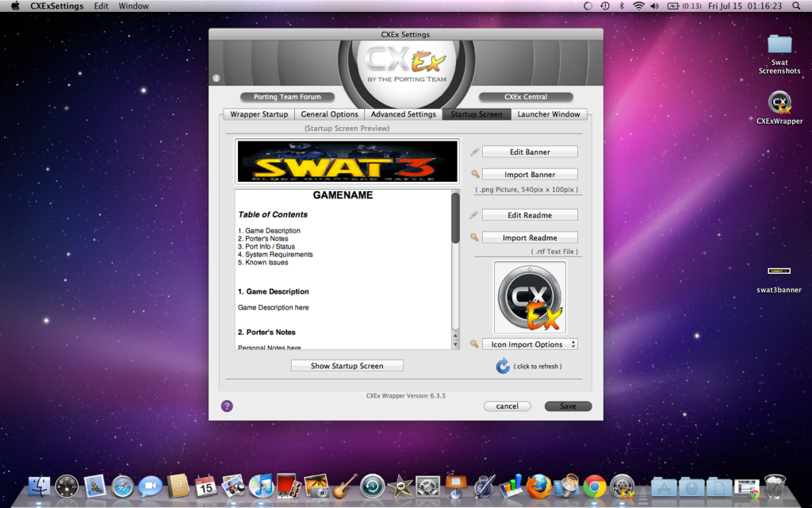Open the Trash in the dock
The height and width of the screenshot is (508, 812).
tap(775, 487)
